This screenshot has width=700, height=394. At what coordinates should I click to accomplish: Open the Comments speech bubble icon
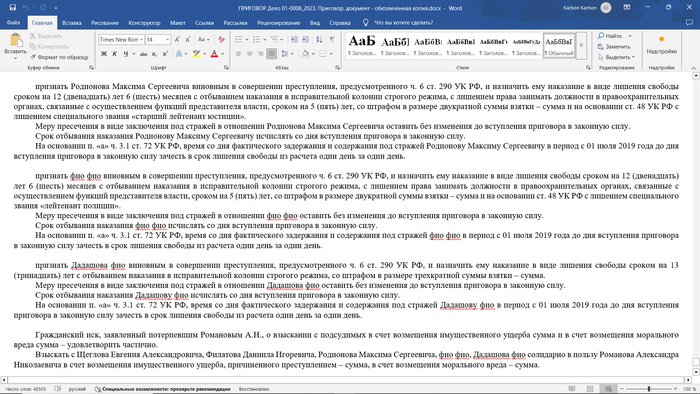click(689, 22)
